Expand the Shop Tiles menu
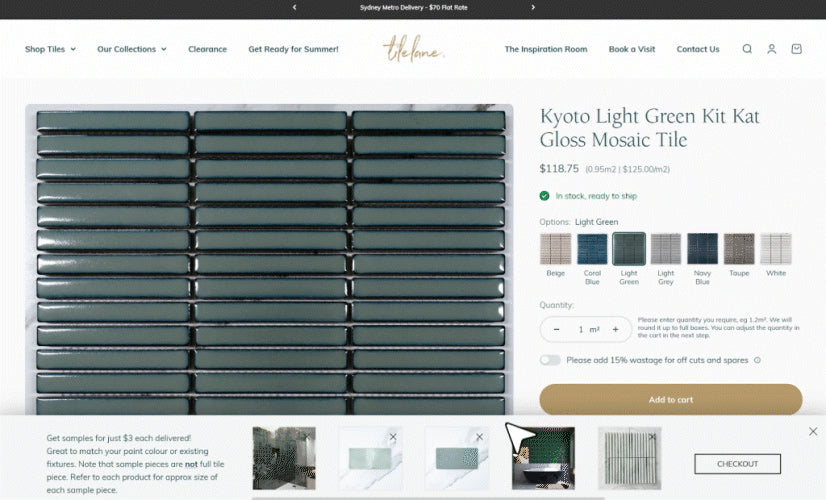826x500 pixels. [x=50, y=49]
